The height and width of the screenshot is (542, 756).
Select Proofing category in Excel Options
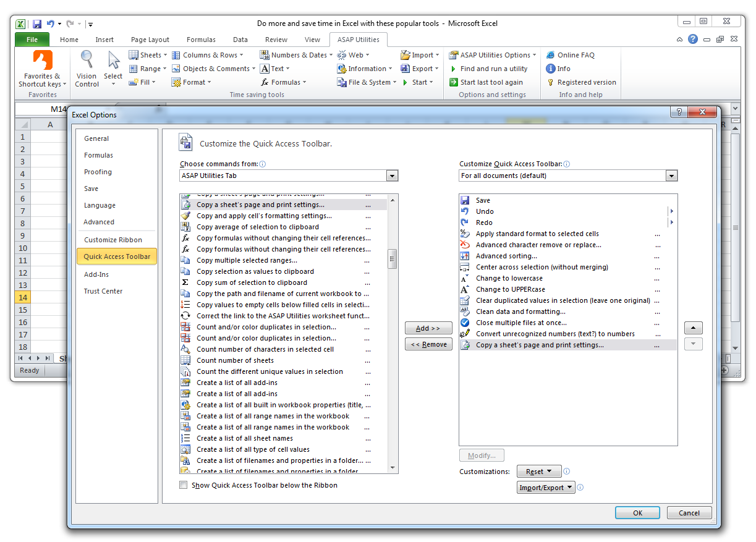pos(98,172)
